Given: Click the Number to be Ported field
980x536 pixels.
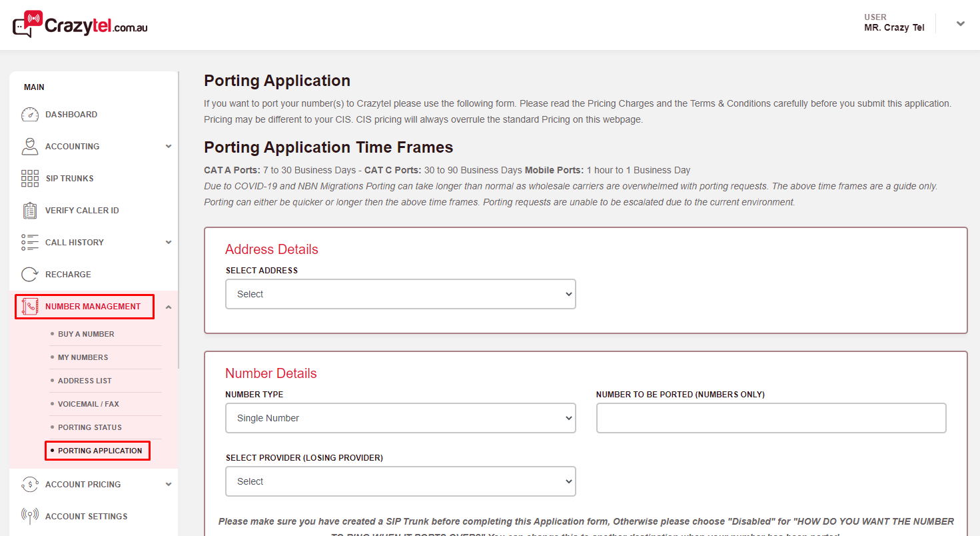Looking at the screenshot, I should (x=771, y=418).
